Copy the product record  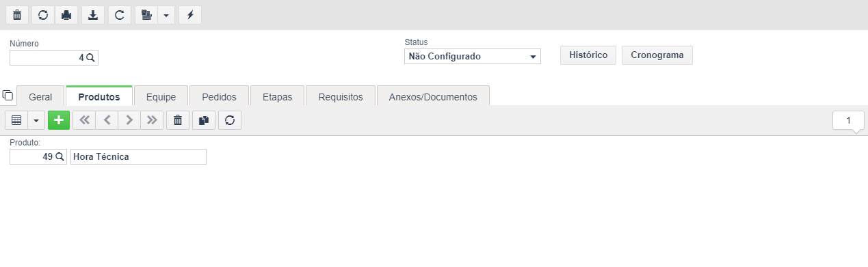coord(203,120)
